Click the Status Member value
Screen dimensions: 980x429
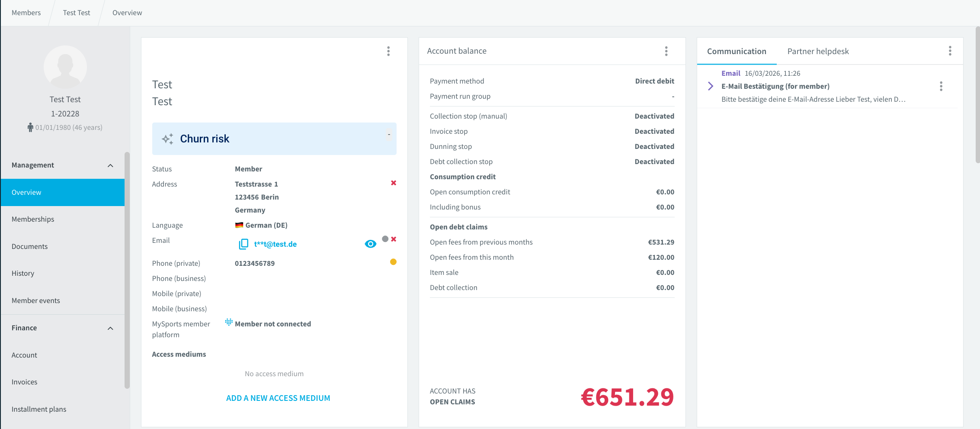point(249,169)
